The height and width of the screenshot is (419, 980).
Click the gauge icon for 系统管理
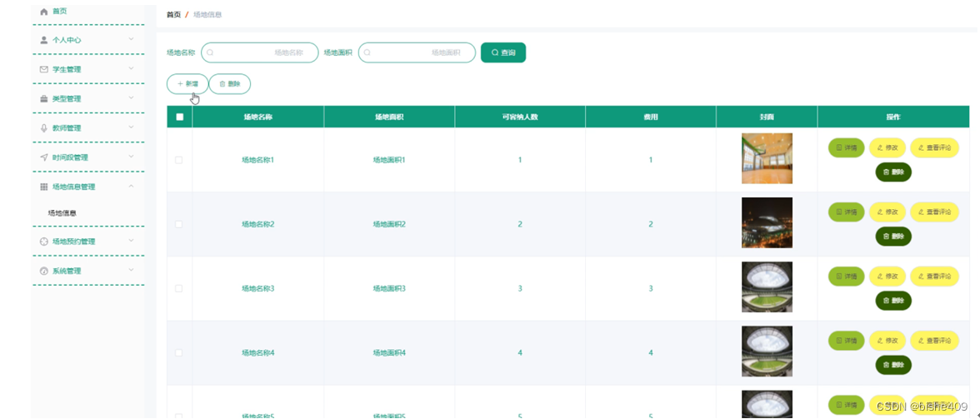click(43, 271)
